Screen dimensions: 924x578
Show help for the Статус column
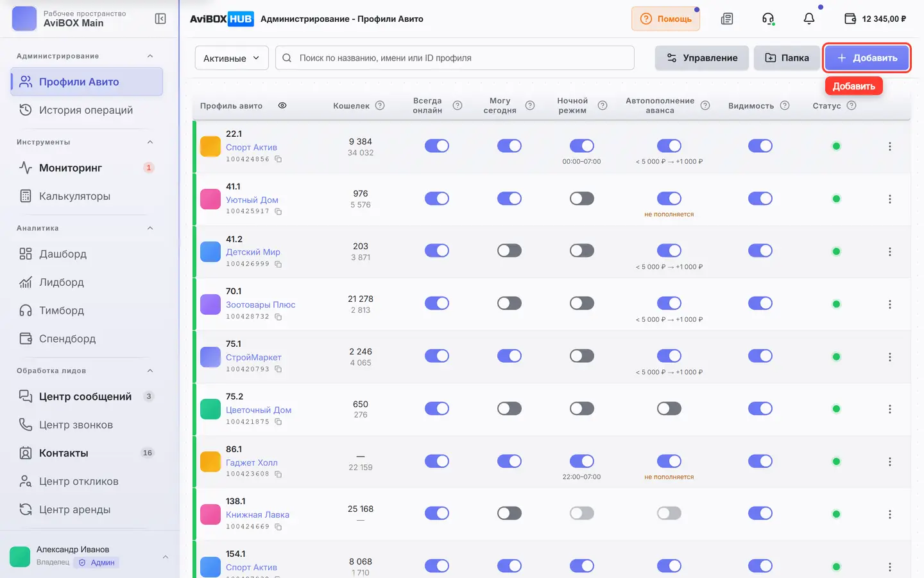(851, 105)
